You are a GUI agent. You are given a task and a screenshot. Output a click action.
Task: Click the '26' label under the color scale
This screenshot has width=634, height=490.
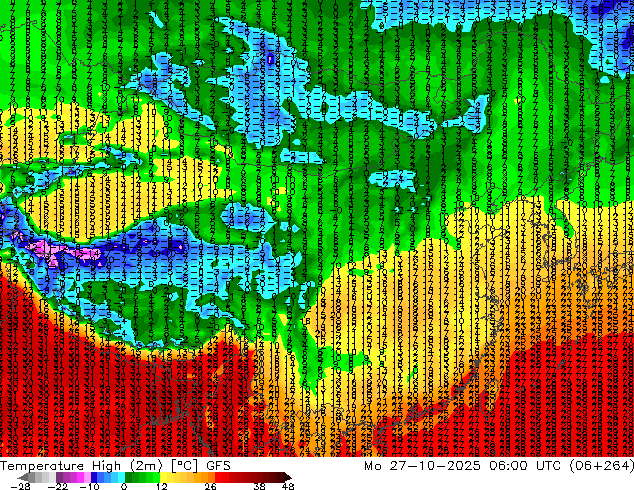pos(210,486)
